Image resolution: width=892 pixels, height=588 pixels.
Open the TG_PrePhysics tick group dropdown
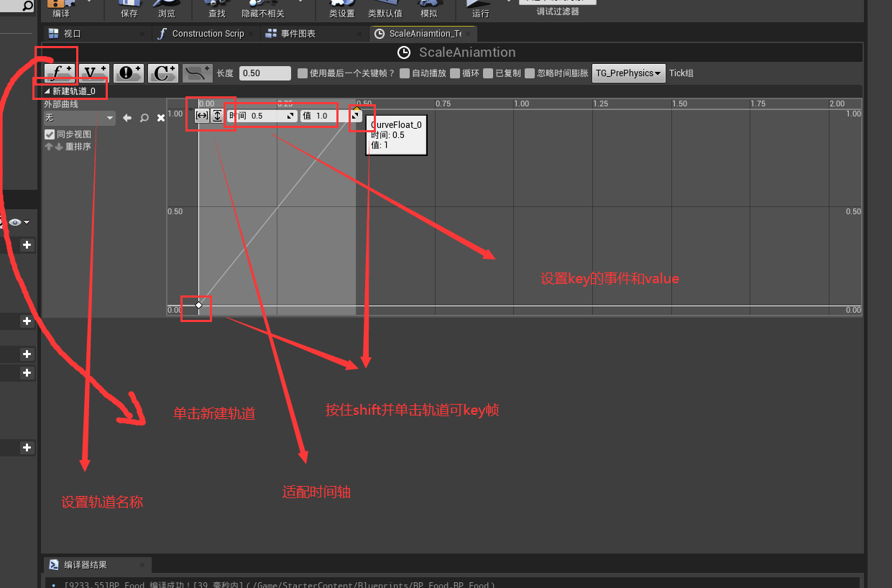[x=628, y=73]
